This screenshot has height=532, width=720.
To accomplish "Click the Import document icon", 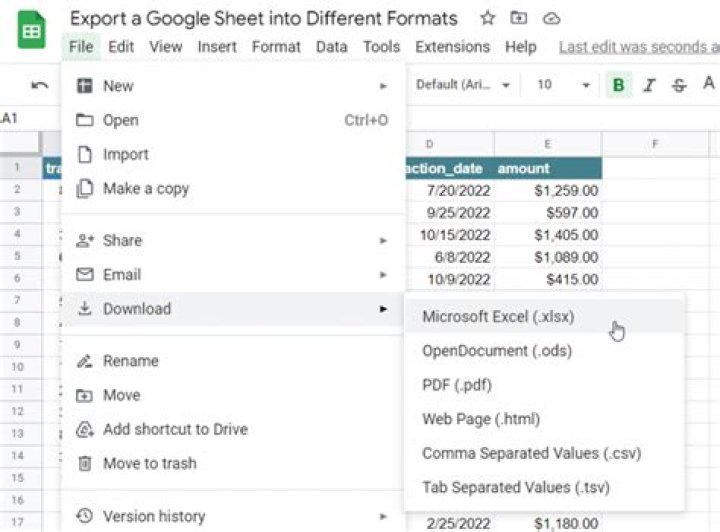I will [x=84, y=154].
